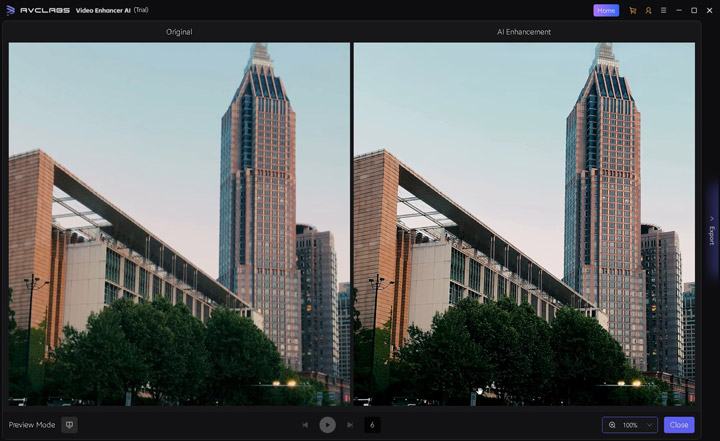The height and width of the screenshot is (441, 720).
Task: Go to previous frame
Action: (305, 425)
